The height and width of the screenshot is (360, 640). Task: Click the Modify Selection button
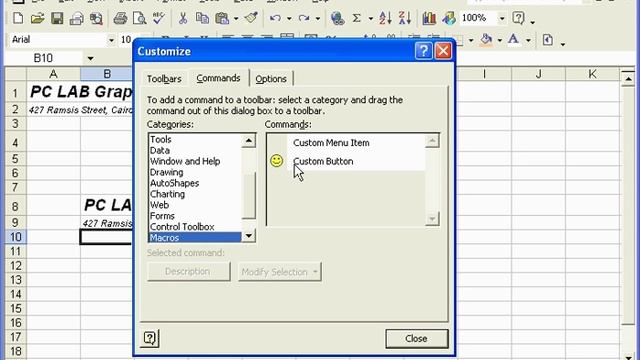tap(280, 272)
